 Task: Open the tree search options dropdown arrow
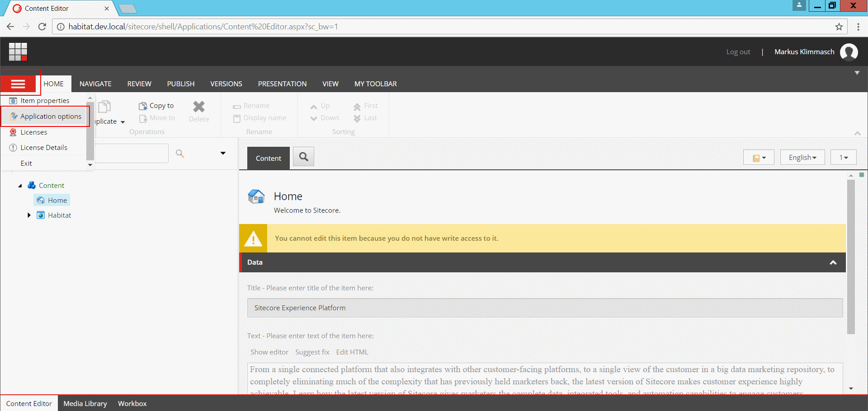[x=223, y=153]
